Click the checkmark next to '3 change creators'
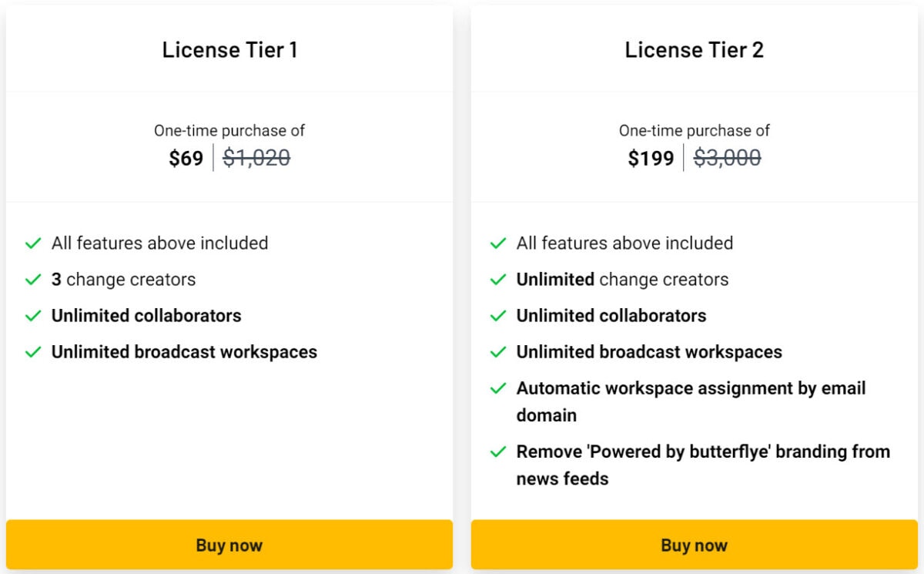 coord(32,279)
